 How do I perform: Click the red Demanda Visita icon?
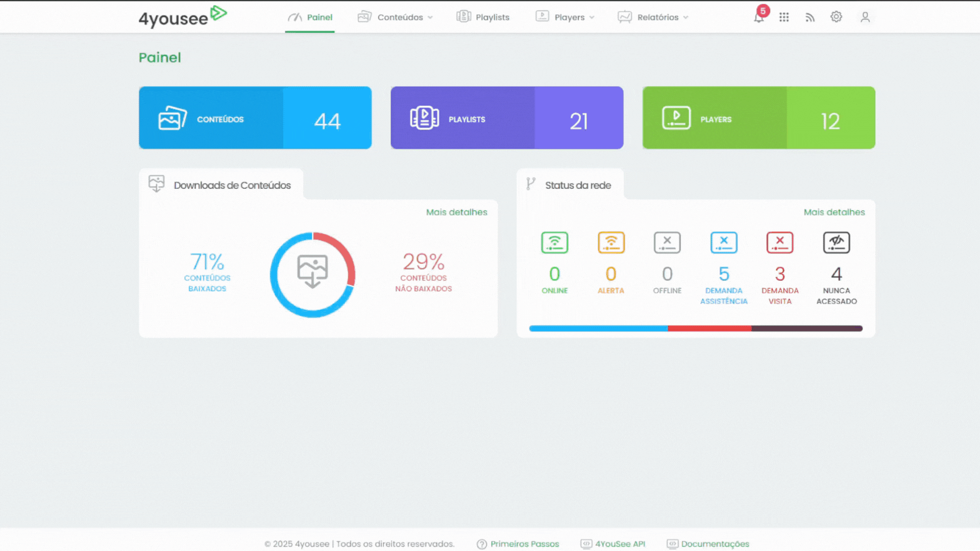click(780, 242)
